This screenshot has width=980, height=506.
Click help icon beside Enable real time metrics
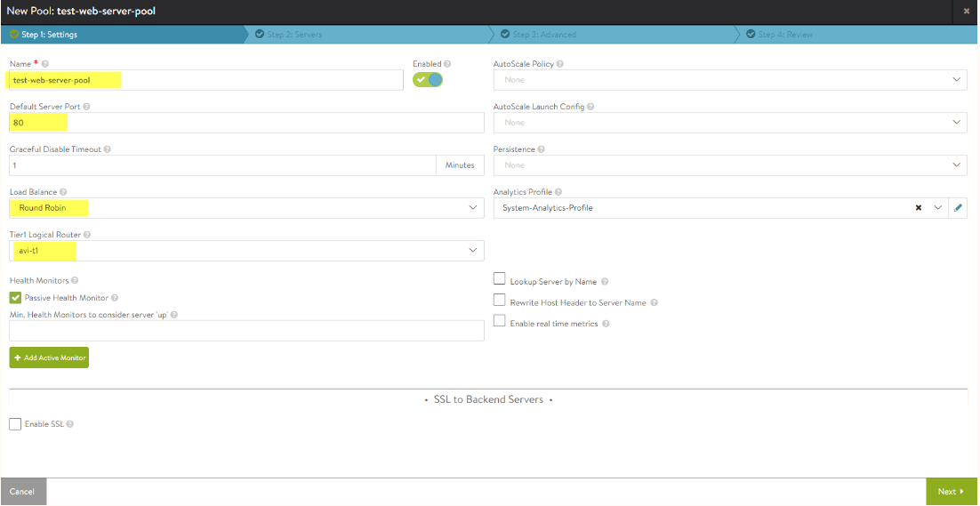point(606,324)
